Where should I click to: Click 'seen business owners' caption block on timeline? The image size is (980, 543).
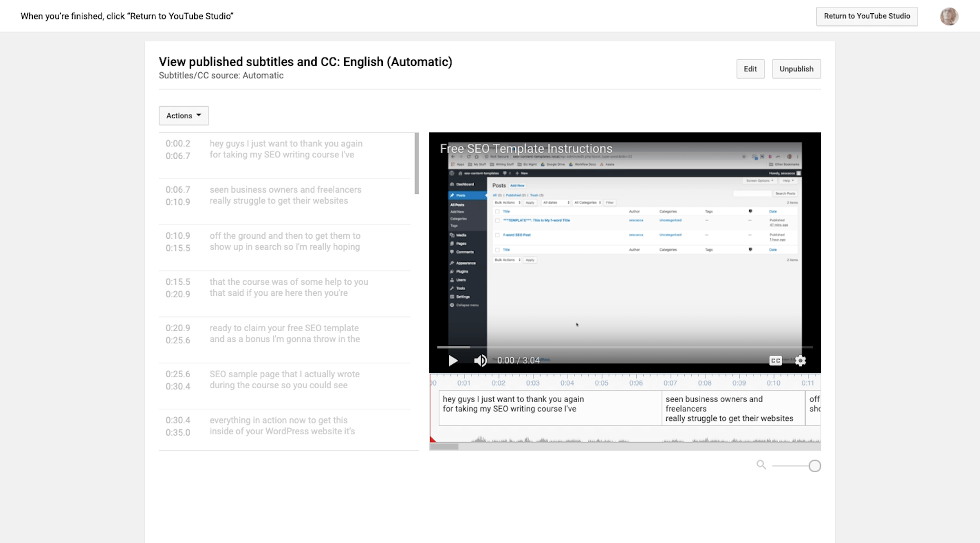[733, 408]
